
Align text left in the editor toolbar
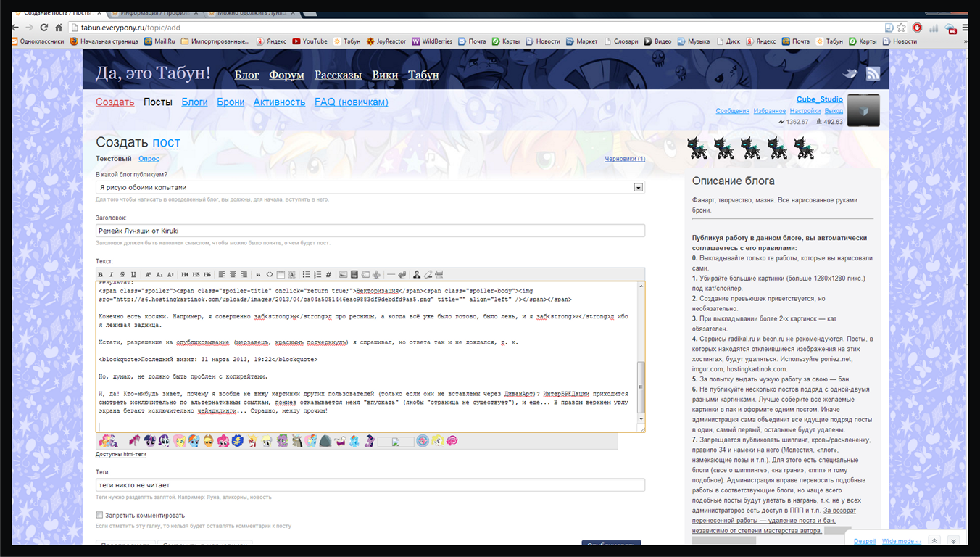tap(222, 274)
